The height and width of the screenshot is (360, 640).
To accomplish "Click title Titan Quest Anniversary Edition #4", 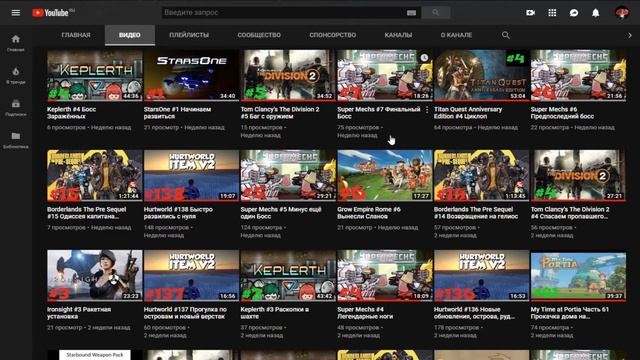I will point(468,113).
